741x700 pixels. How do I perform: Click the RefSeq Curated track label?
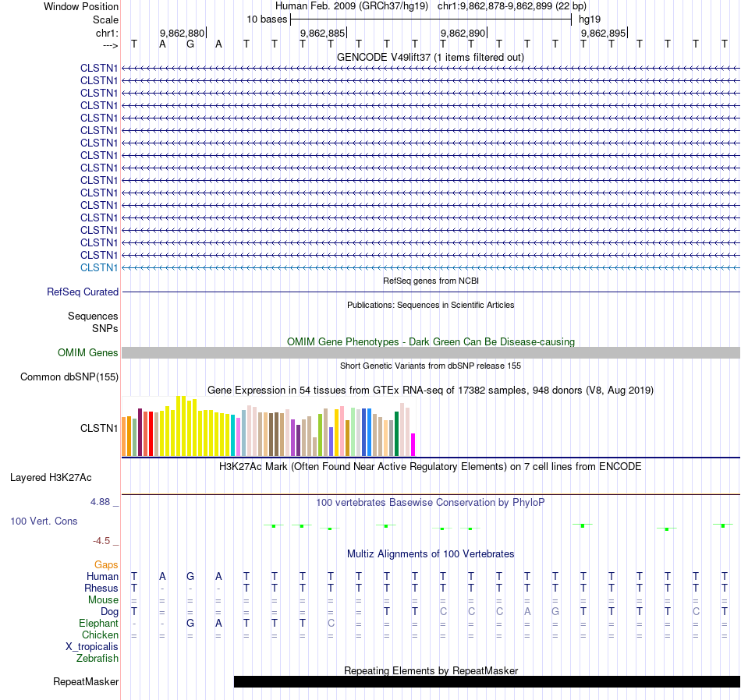point(83,292)
